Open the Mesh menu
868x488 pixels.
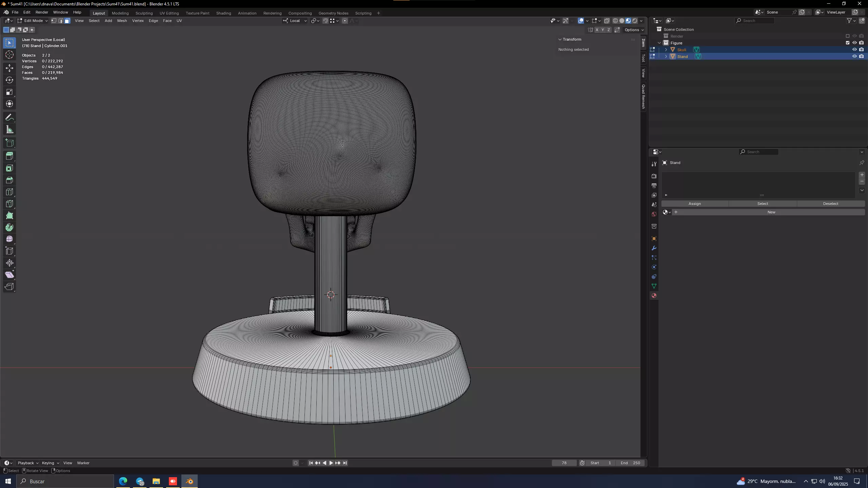coord(122,21)
